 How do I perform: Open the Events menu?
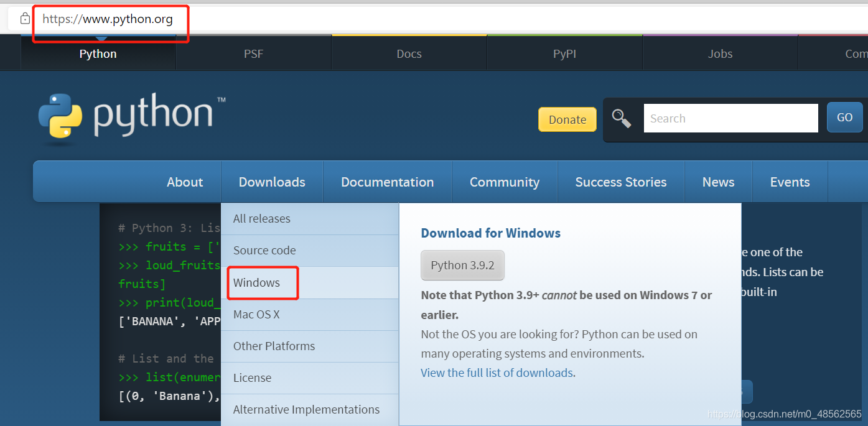click(790, 182)
